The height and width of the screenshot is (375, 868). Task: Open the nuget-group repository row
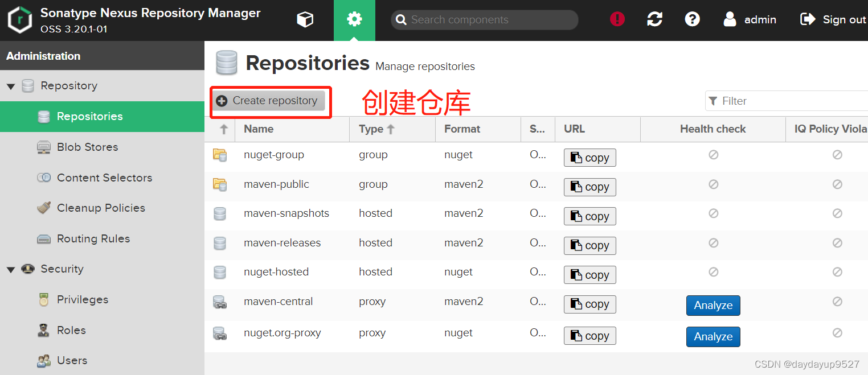pos(536,157)
